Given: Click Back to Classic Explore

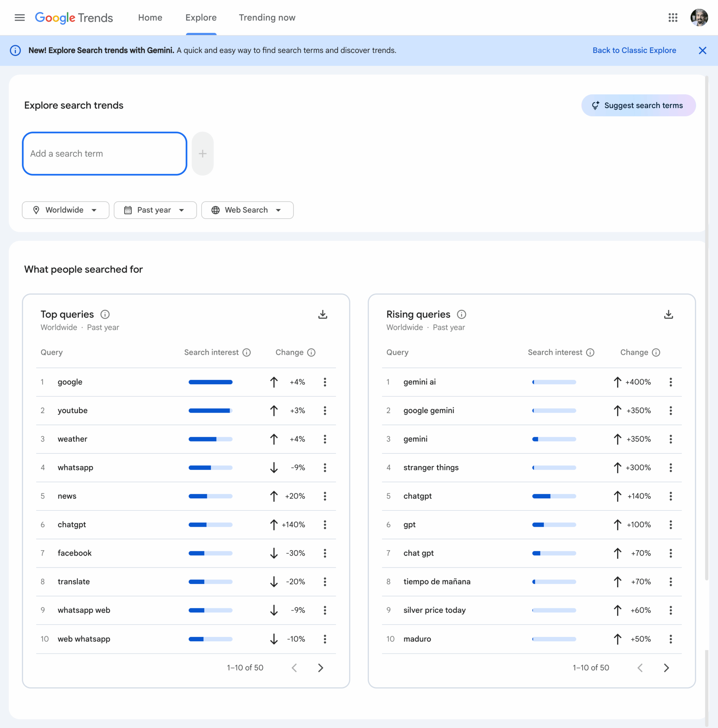Looking at the screenshot, I should click(x=634, y=50).
